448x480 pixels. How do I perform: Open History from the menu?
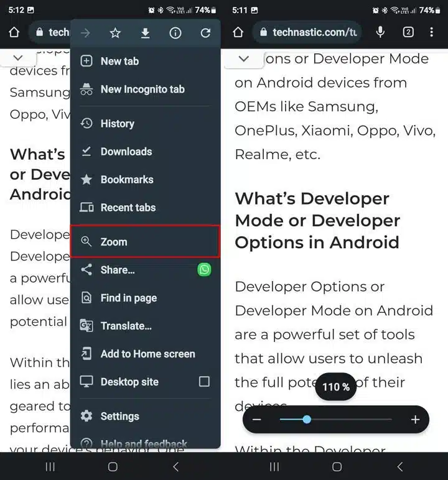coord(145,124)
